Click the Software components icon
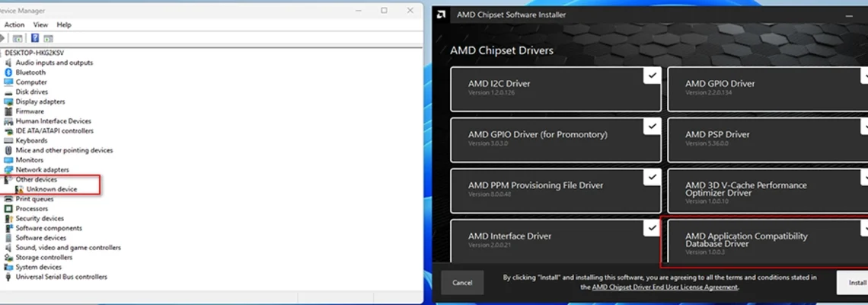868x305 pixels. coord(8,228)
